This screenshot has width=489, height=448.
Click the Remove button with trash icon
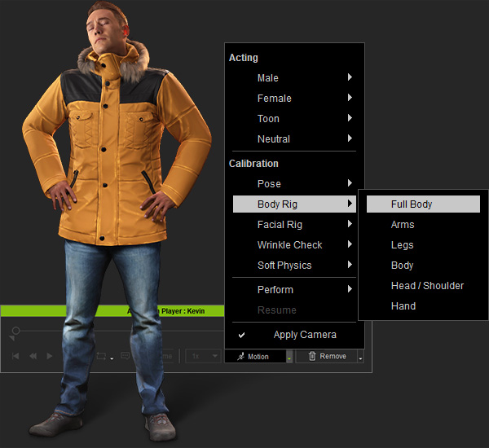(x=325, y=356)
